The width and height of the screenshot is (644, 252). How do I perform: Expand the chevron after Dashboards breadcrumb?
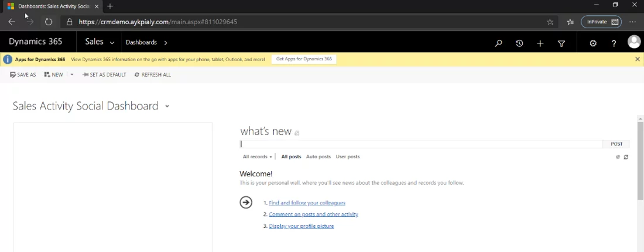(x=166, y=42)
